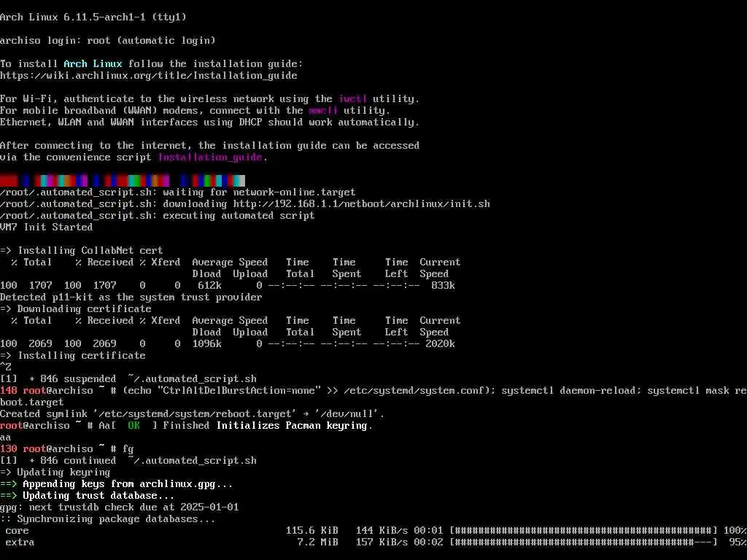This screenshot has height=560, width=747.
Task: Click the red 148 exit code prompt
Action: [9, 391]
